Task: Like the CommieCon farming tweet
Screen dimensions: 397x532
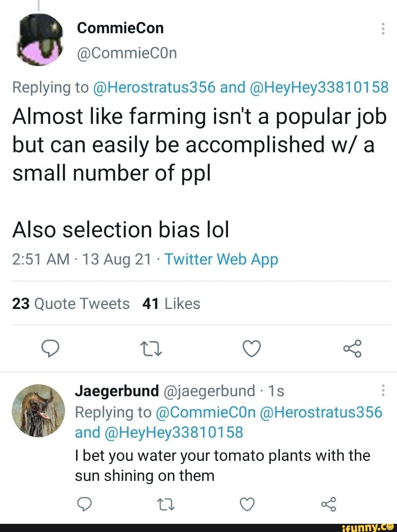Action: 251,349
